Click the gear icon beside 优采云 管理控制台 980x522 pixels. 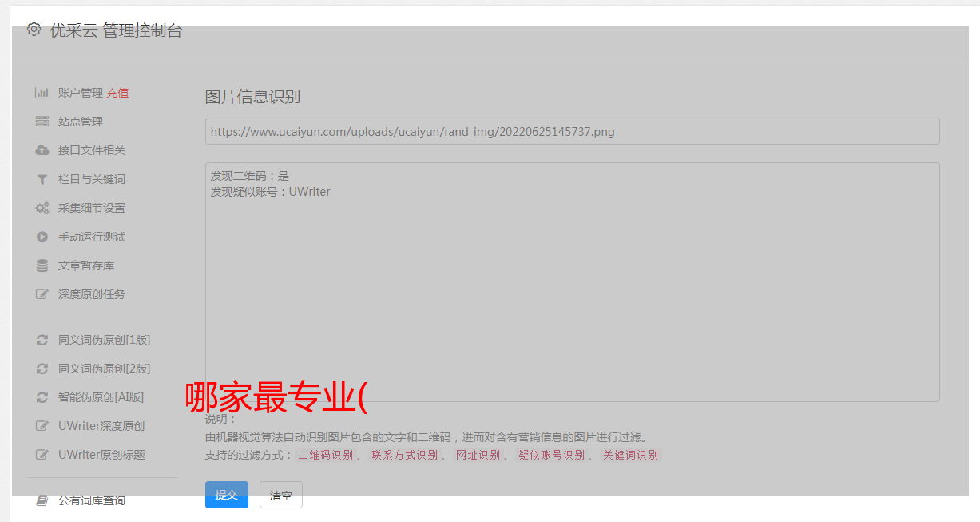click(x=34, y=30)
